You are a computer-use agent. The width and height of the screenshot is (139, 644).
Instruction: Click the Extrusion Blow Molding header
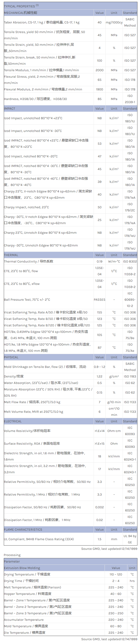[x=22, y=568]
